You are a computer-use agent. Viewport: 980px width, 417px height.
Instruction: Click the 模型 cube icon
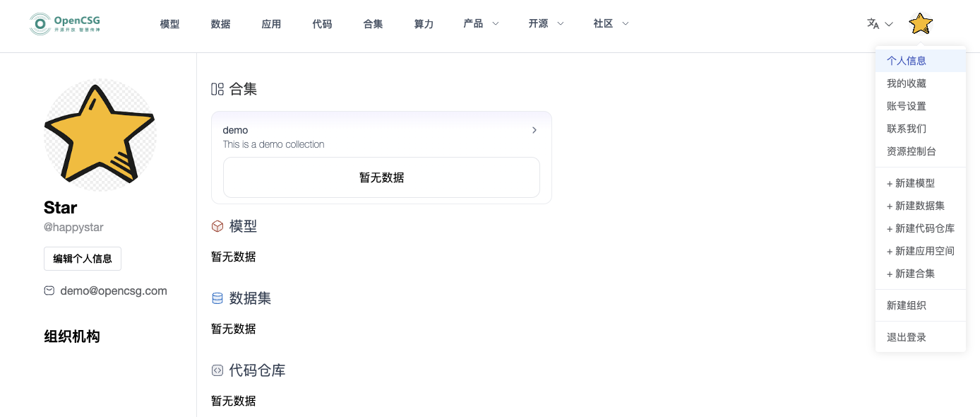[217, 226]
